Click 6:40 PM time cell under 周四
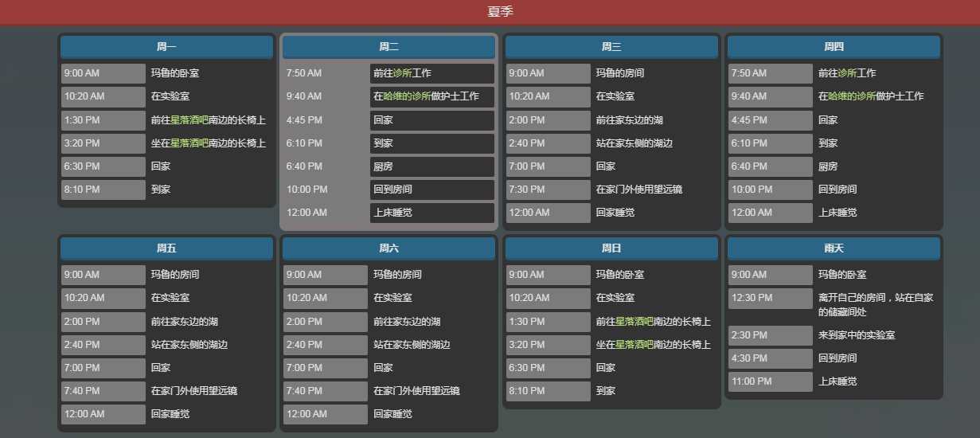The width and height of the screenshot is (980, 438). click(x=771, y=166)
